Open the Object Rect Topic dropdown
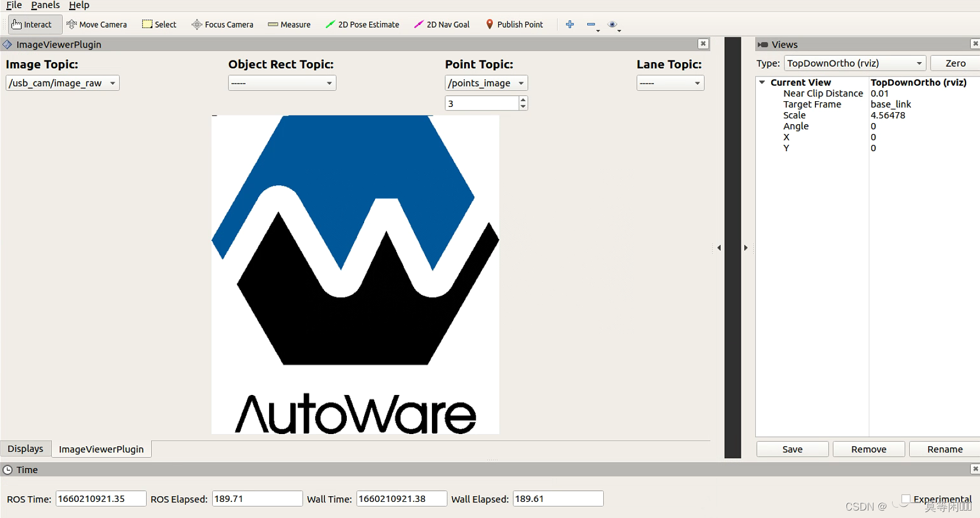This screenshot has width=980, height=518. tap(282, 83)
